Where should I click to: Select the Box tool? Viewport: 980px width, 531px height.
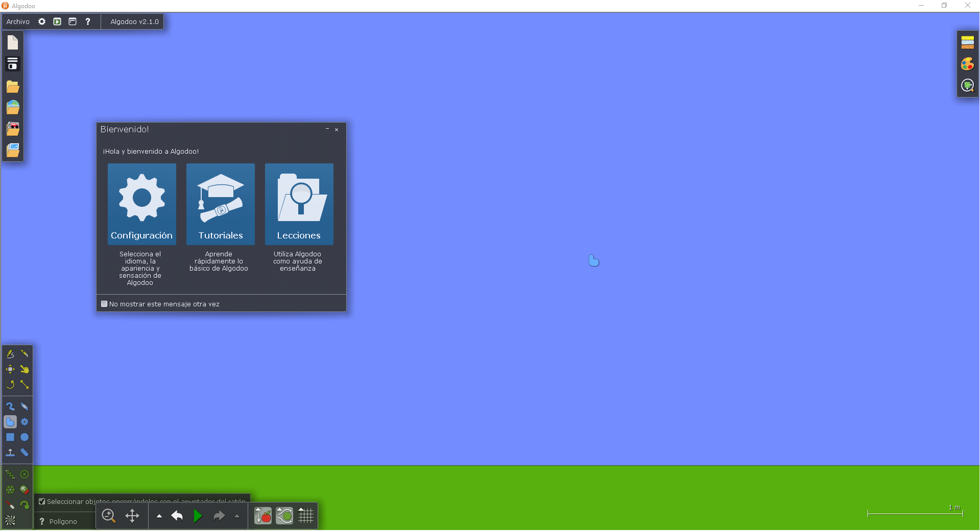tap(10, 437)
